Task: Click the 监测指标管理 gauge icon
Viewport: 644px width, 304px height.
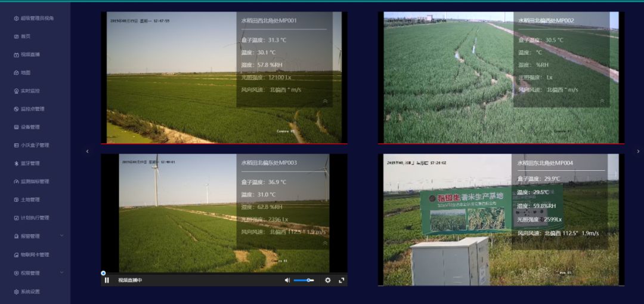Action: click(17, 182)
